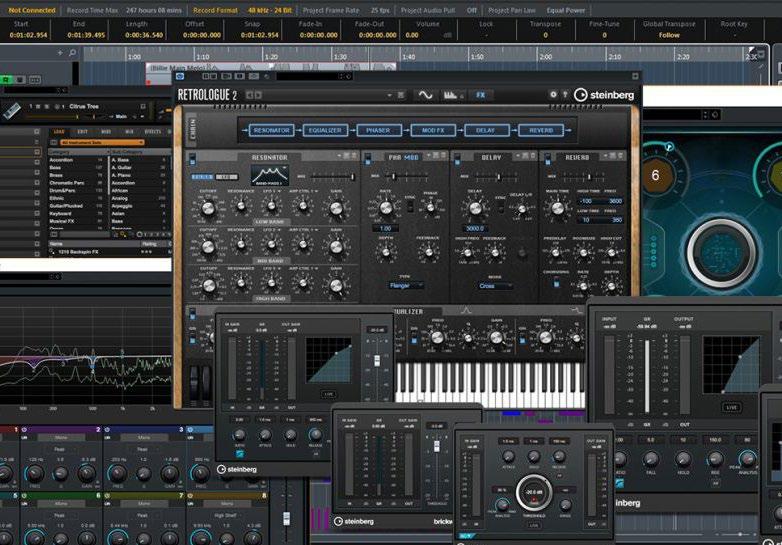The image size is (782, 545).
Task: Click the Steinberg logo in Retrologue header
Action: point(604,95)
